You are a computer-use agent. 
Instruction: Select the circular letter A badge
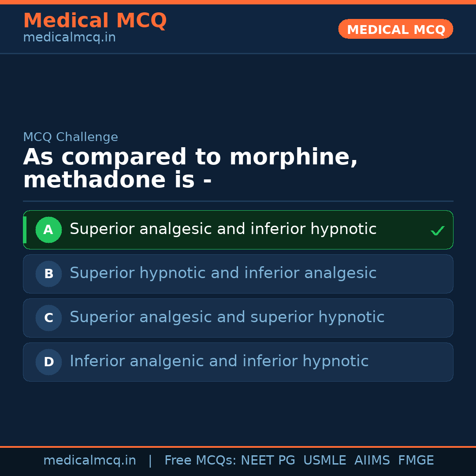(x=48, y=230)
